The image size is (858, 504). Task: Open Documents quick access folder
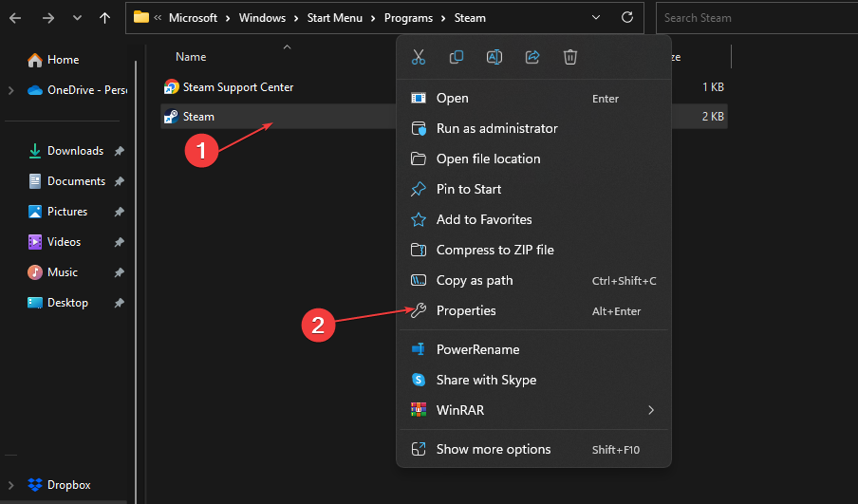point(66,181)
